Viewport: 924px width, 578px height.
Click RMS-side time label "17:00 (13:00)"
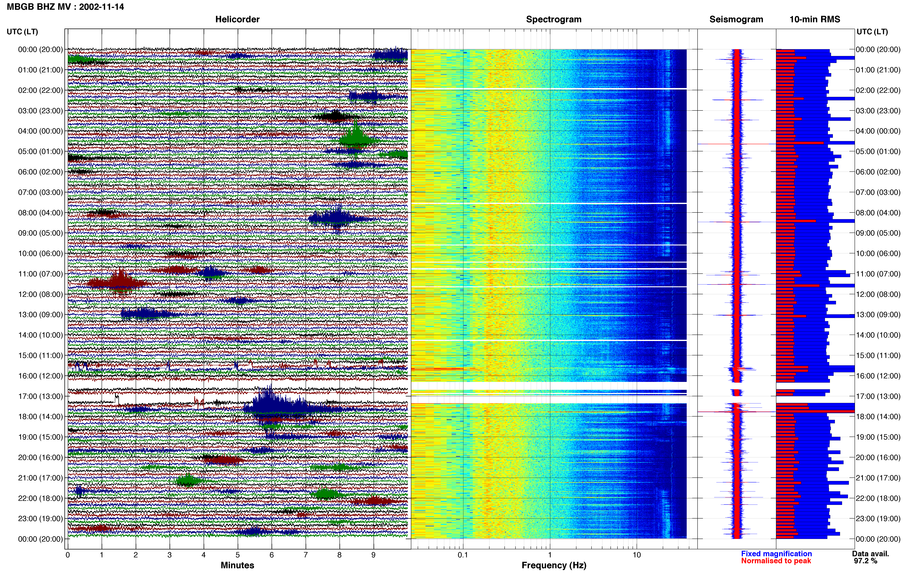tap(878, 396)
